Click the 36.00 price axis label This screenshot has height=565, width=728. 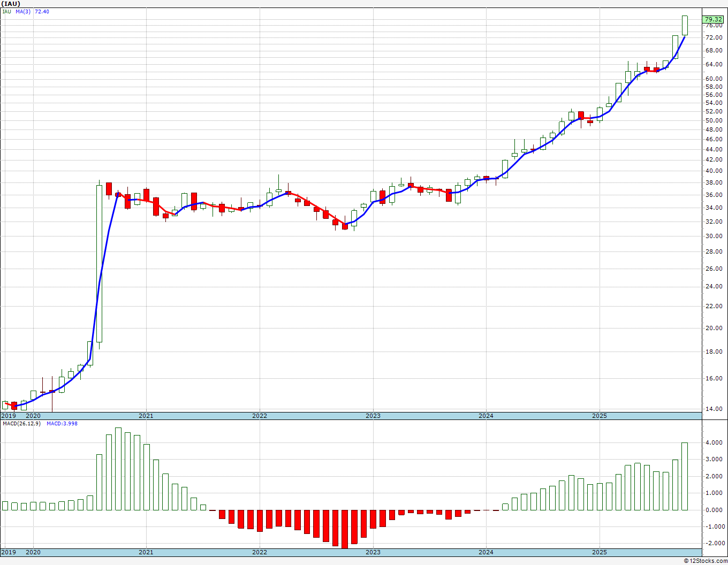click(x=714, y=195)
